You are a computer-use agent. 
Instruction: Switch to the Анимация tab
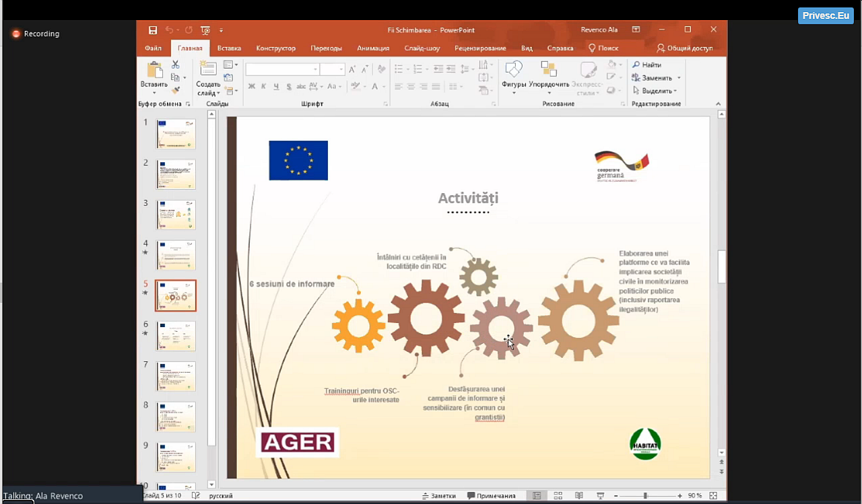[x=372, y=48]
